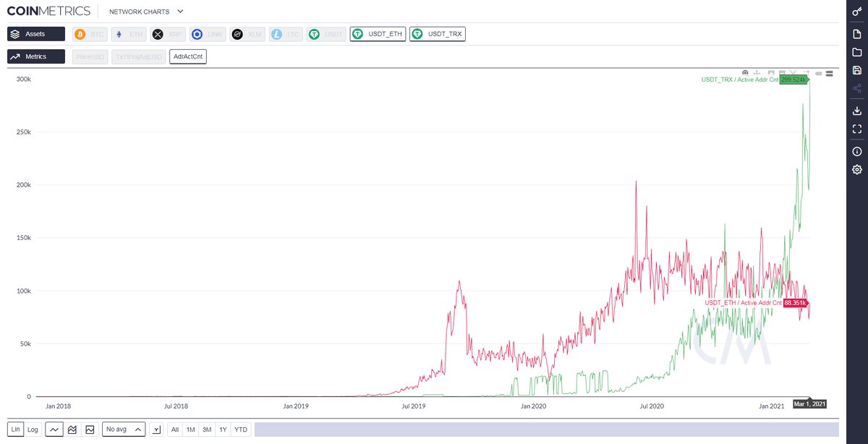The height and width of the screenshot is (444, 868).
Task: Set time range to 3M
Action: tap(207, 429)
